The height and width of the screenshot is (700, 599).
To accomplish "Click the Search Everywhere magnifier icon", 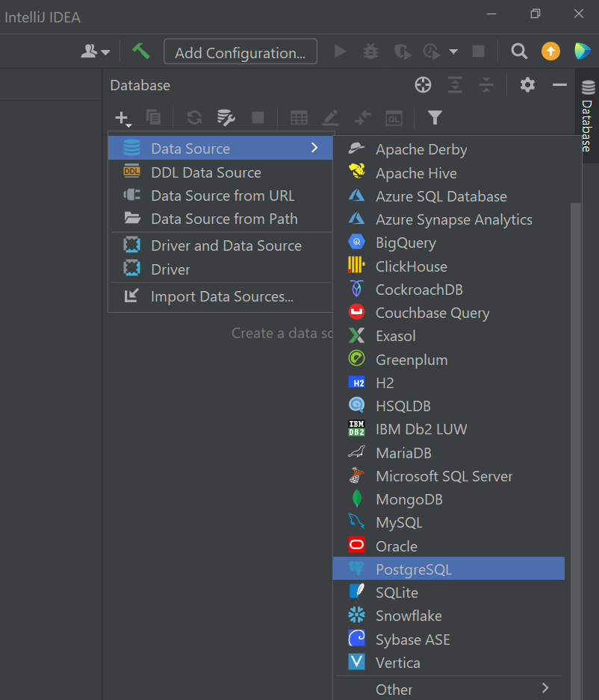I will click(x=519, y=51).
